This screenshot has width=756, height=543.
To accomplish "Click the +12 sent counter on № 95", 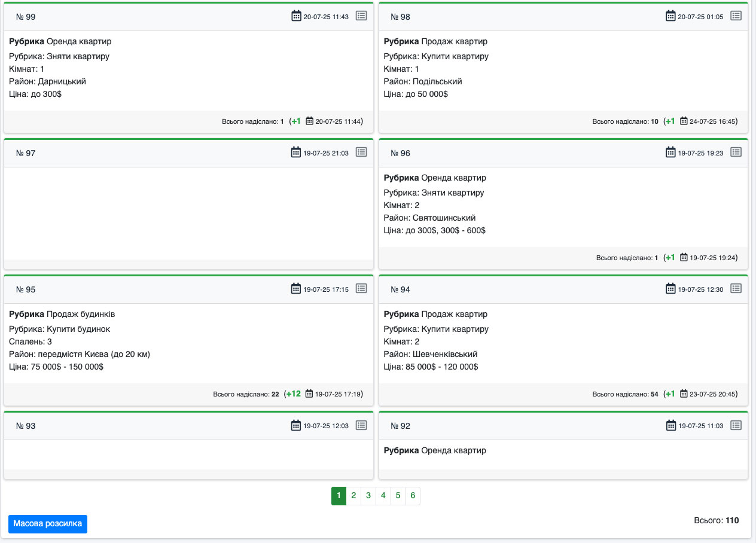I will [x=293, y=394].
